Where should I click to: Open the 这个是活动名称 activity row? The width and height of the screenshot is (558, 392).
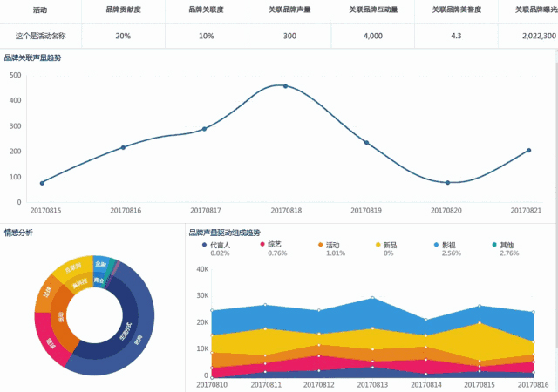click(x=41, y=36)
